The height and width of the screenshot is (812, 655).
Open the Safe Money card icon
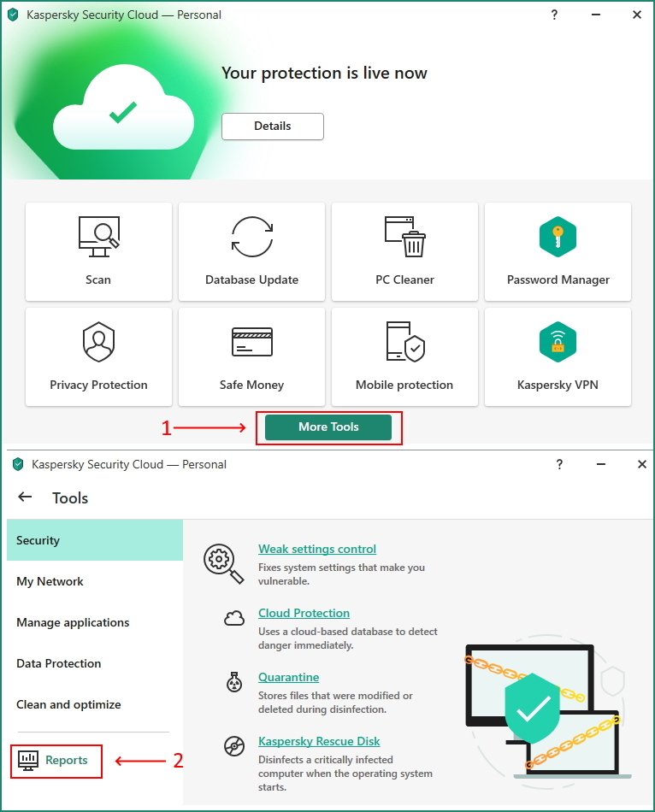[x=252, y=342]
